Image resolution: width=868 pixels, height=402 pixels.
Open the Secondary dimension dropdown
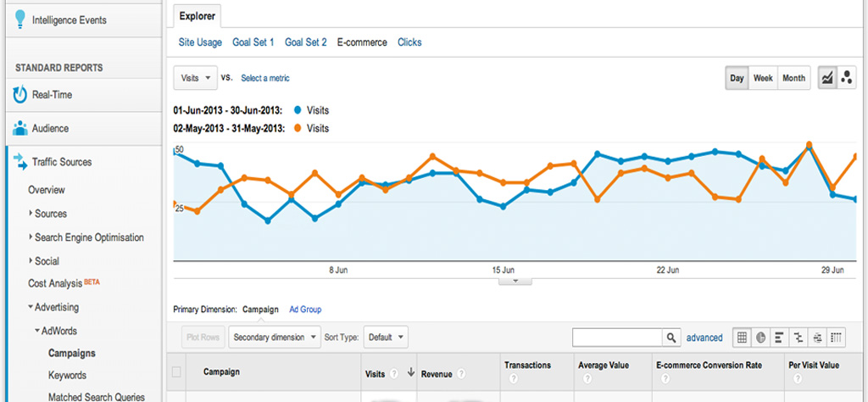click(275, 338)
